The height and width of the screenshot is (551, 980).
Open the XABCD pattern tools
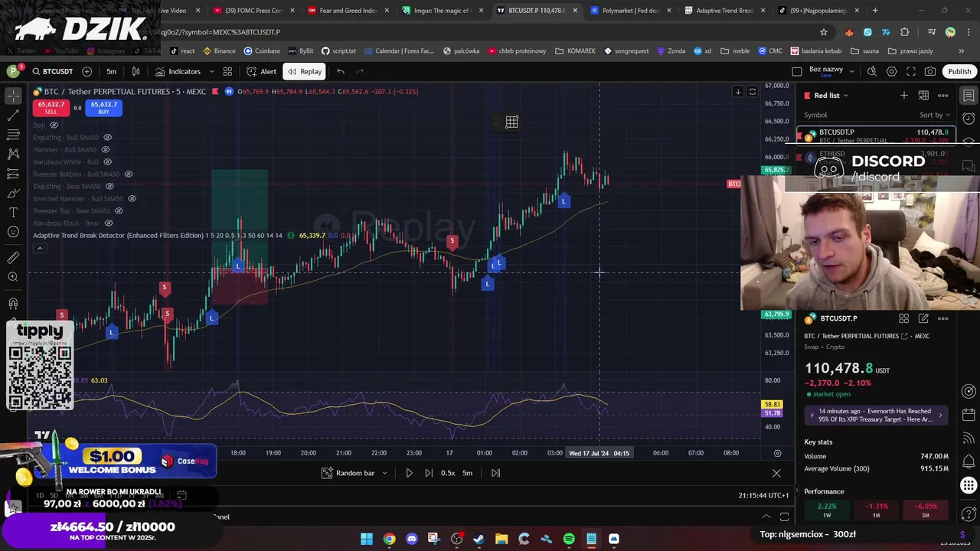[x=13, y=154]
